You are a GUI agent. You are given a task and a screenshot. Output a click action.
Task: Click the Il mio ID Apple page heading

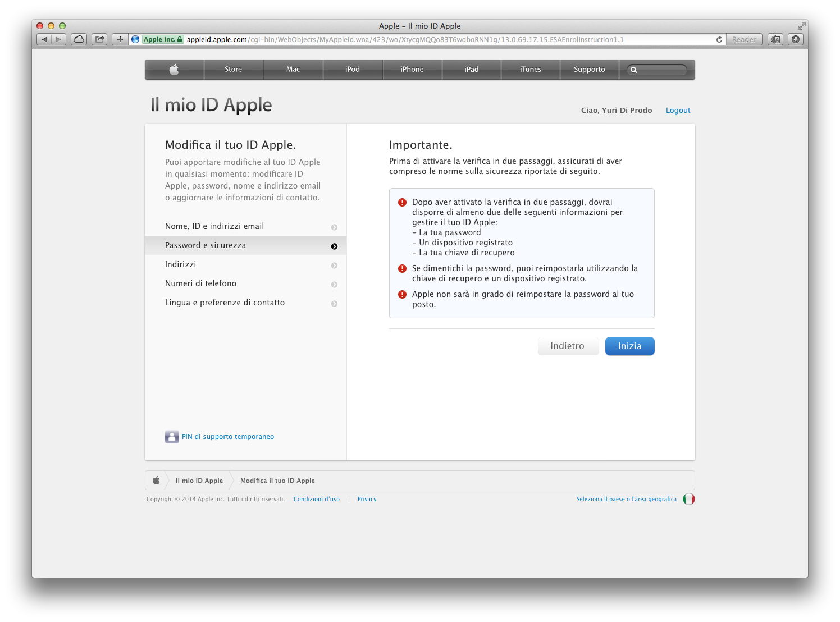click(x=211, y=105)
